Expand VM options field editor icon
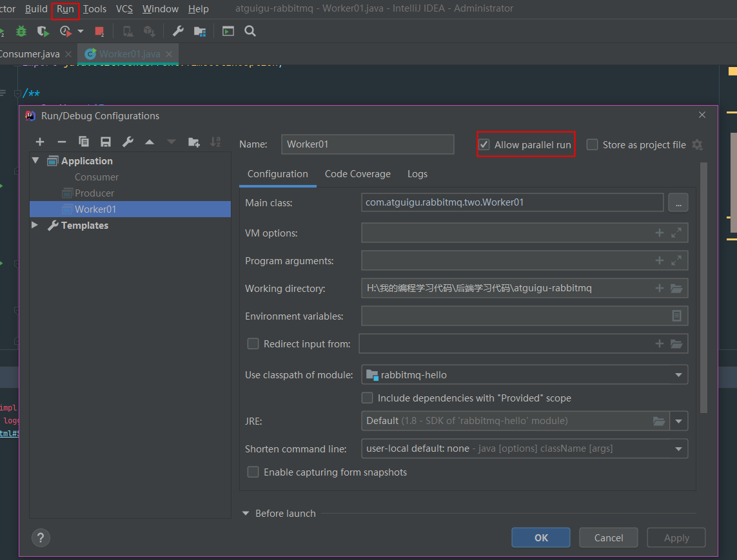 676,233
